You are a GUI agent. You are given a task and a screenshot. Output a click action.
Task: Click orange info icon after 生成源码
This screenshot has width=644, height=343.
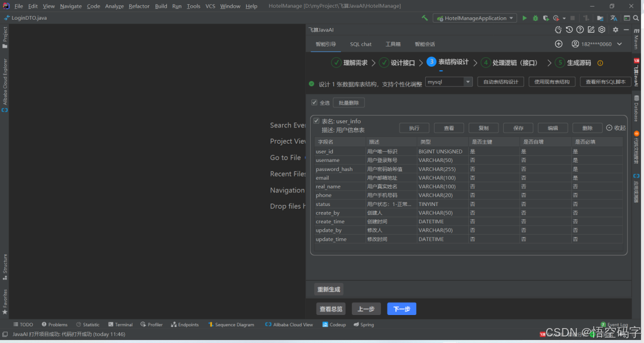point(600,63)
